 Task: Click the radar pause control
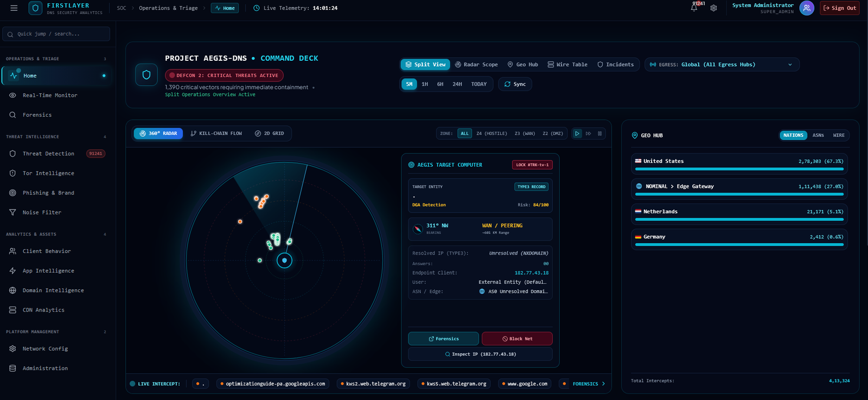599,134
